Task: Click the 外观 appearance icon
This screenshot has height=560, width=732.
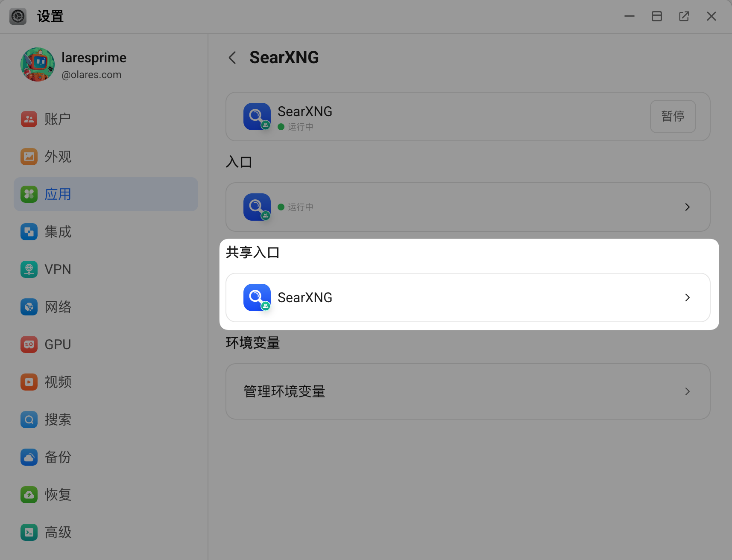Action: click(29, 157)
